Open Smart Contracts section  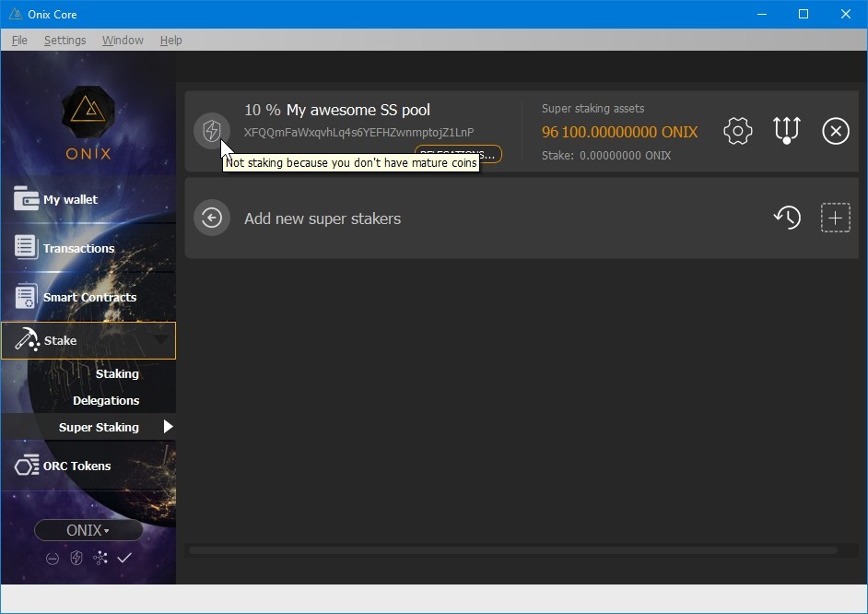click(x=89, y=297)
